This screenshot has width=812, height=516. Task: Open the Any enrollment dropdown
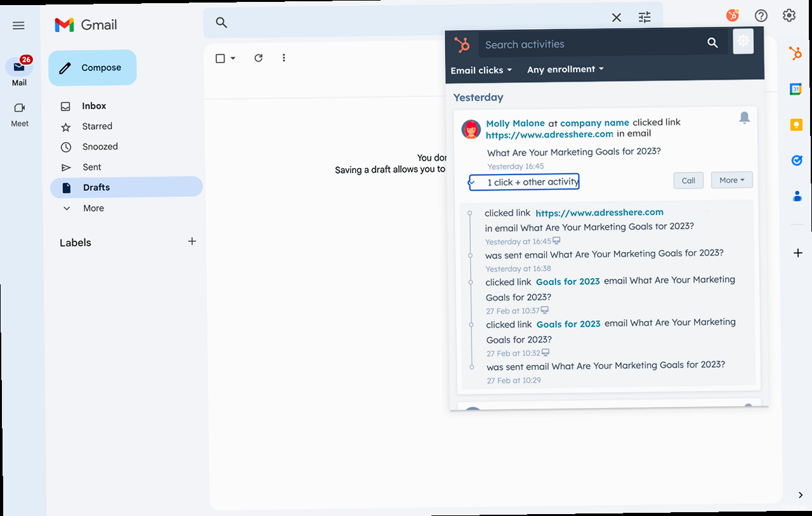[565, 69]
